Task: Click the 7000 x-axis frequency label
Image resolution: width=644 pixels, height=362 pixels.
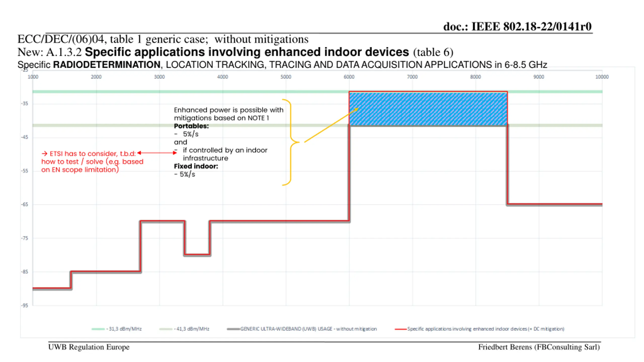Action: tap(412, 77)
